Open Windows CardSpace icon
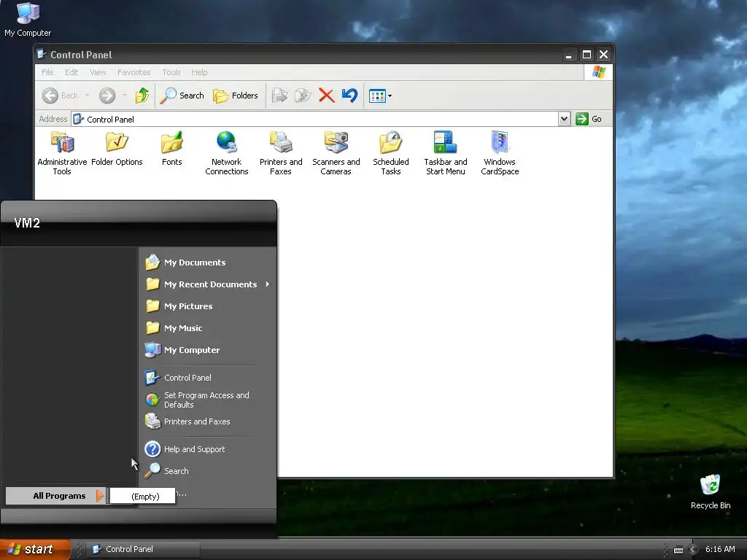Screen dimensions: 747x560 tap(500, 153)
